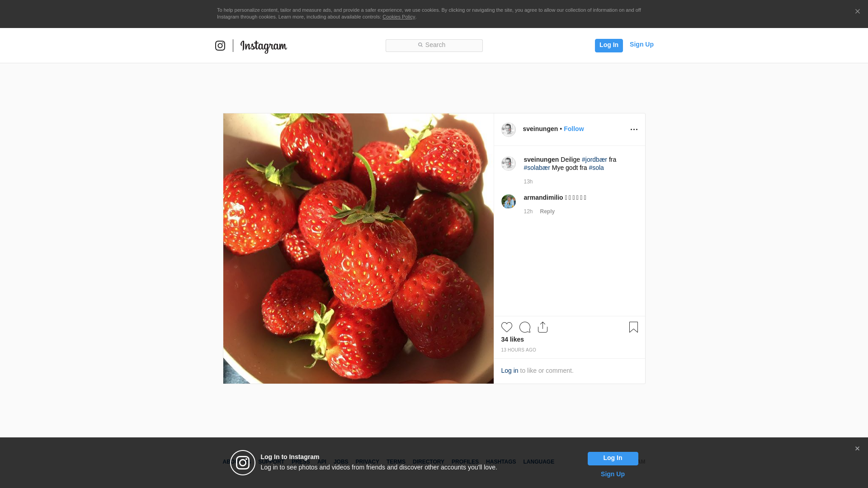Open armandimilio's profile picture
The image size is (868, 488).
tap(509, 202)
